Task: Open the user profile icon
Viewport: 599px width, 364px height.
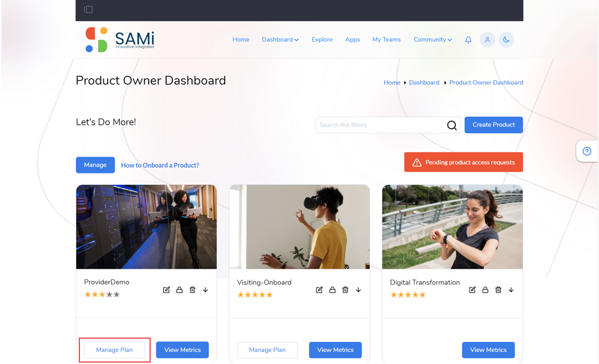Action: (x=487, y=40)
